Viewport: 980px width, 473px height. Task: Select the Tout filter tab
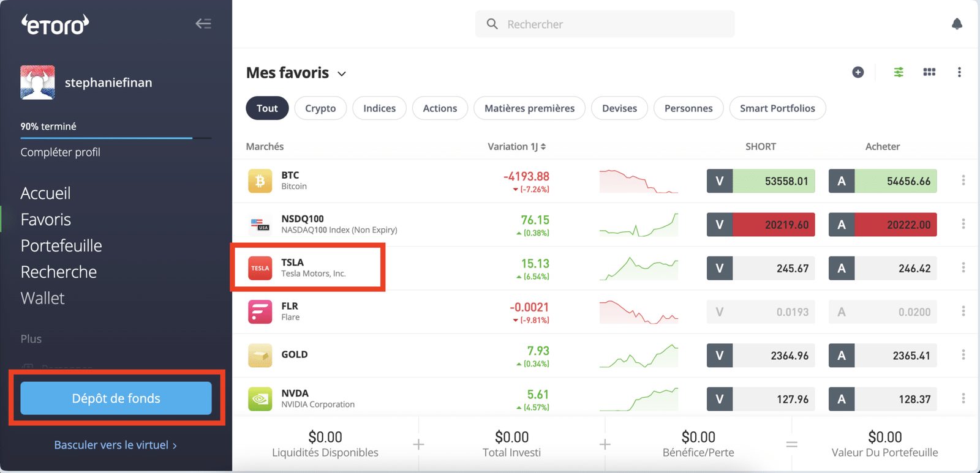pyautogui.click(x=267, y=108)
